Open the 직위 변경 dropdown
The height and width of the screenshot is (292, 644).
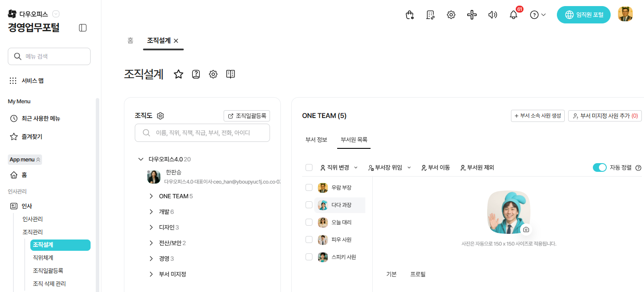click(339, 167)
